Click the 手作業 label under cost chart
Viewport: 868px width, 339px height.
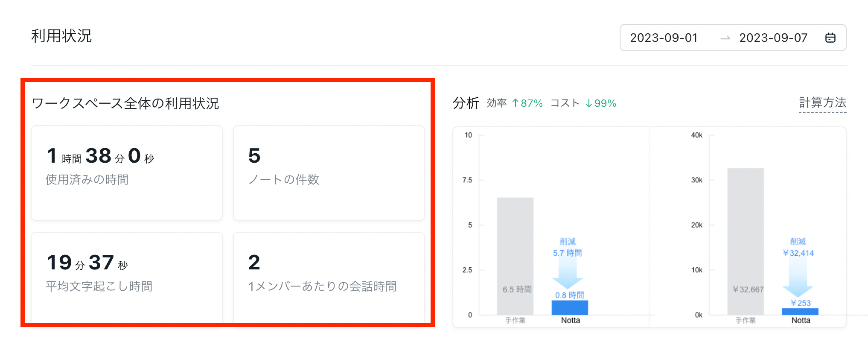coord(746,320)
